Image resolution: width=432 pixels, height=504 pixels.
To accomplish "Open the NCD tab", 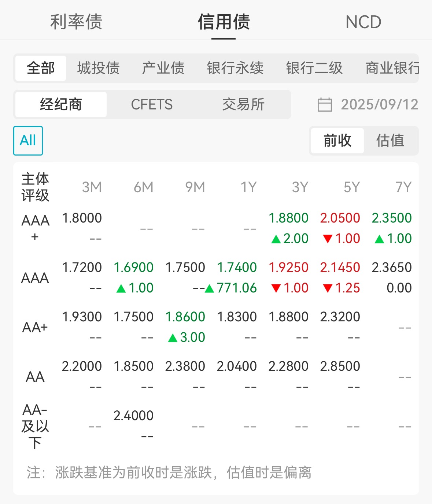I will tap(363, 22).
